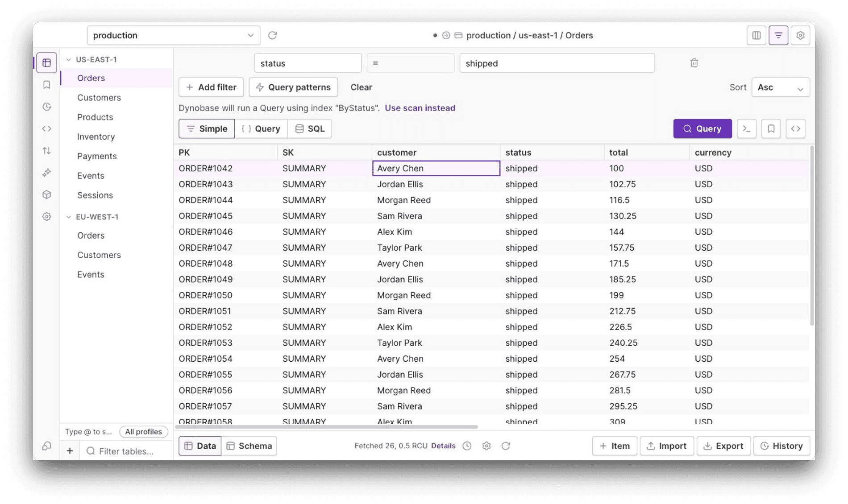The height and width of the screenshot is (504, 848).
Task: Click the shipped filter value field
Action: [x=557, y=63]
